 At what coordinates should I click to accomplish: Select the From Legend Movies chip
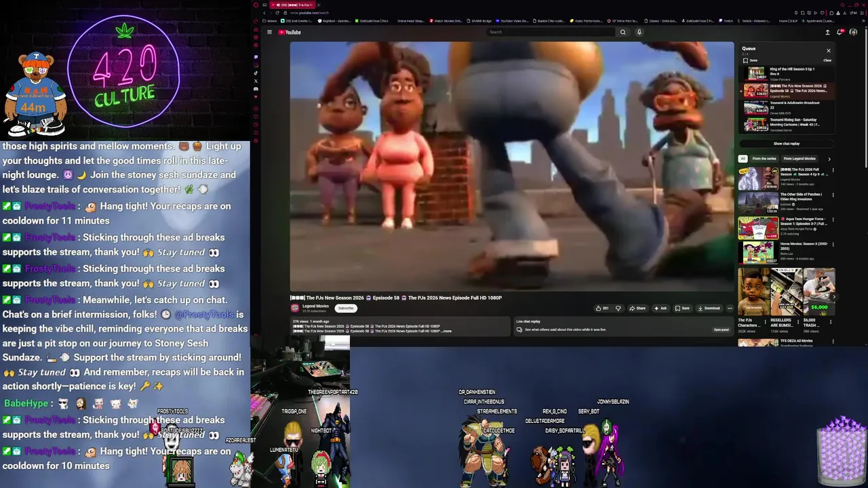(x=800, y=159)
